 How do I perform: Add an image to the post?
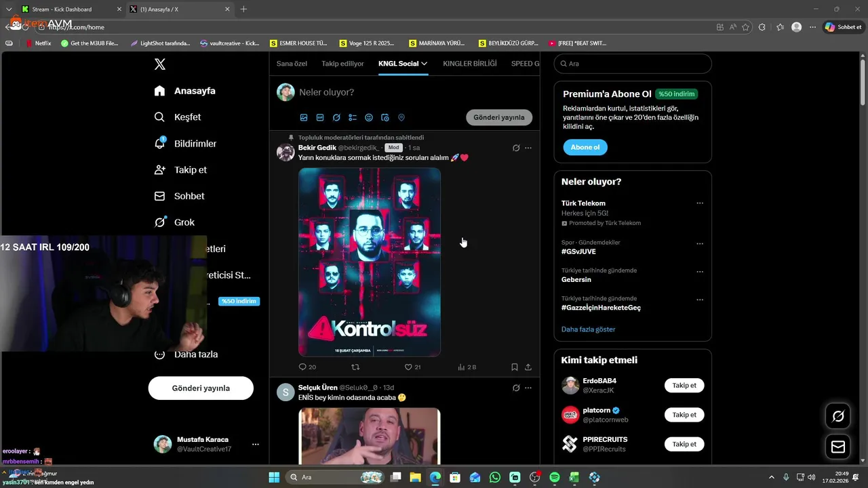304,117
